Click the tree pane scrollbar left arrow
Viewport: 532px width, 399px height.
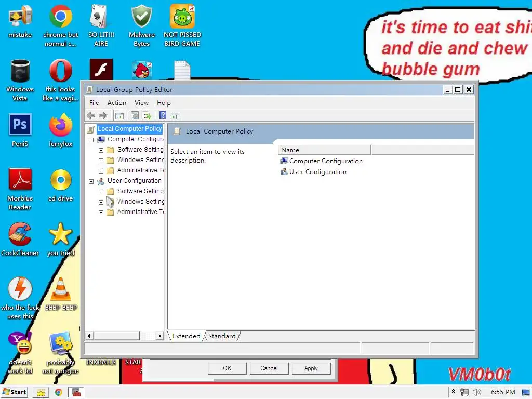[89, 336]
